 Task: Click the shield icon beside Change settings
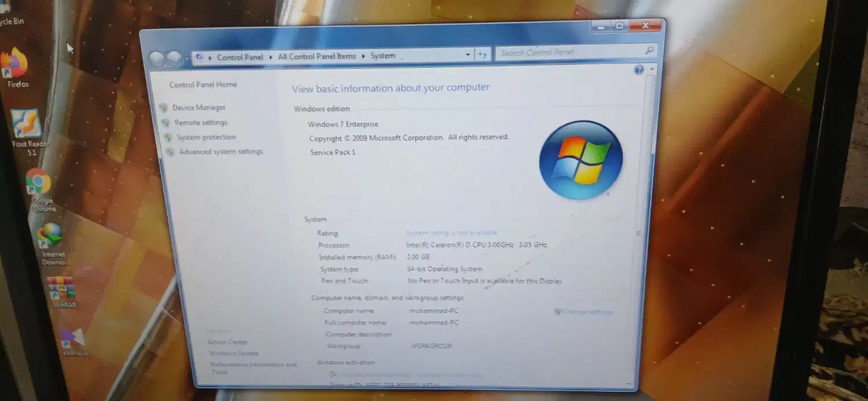[558, 311]
